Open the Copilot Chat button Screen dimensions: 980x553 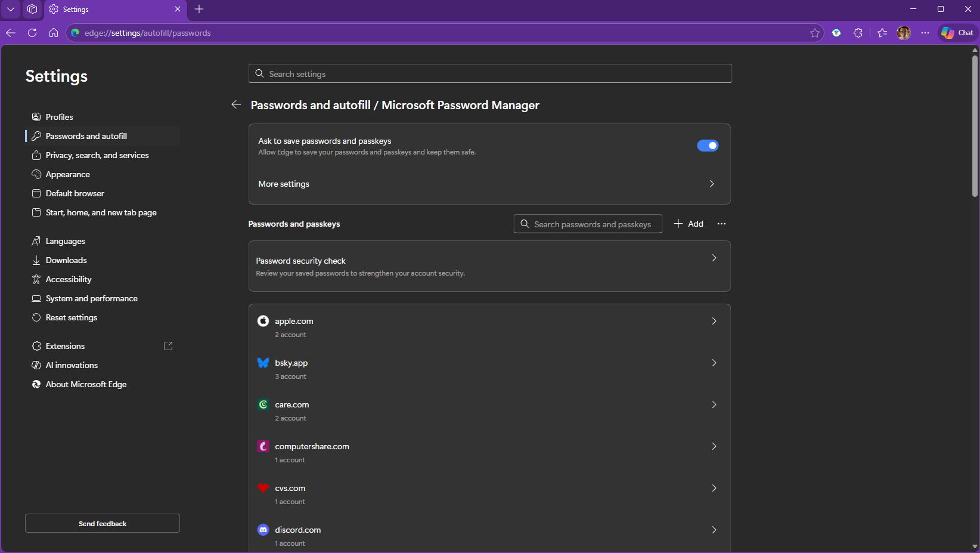[957, 33]
